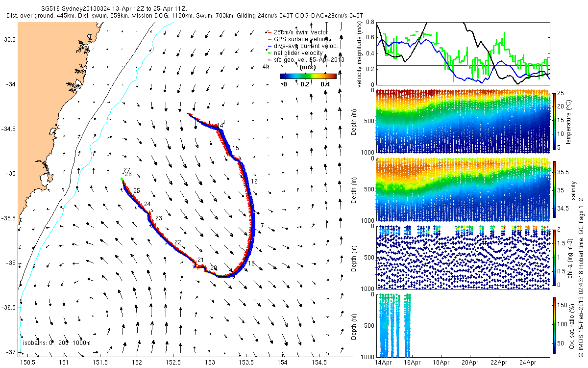Click day marker 18 on glider track
588x368 pixels.
(251, 263)
